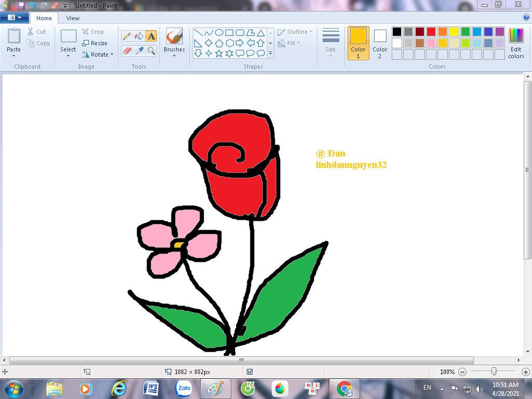Screen dimensions: 532x399
Task: Pick the black color swatch
Action: [397, 32]
